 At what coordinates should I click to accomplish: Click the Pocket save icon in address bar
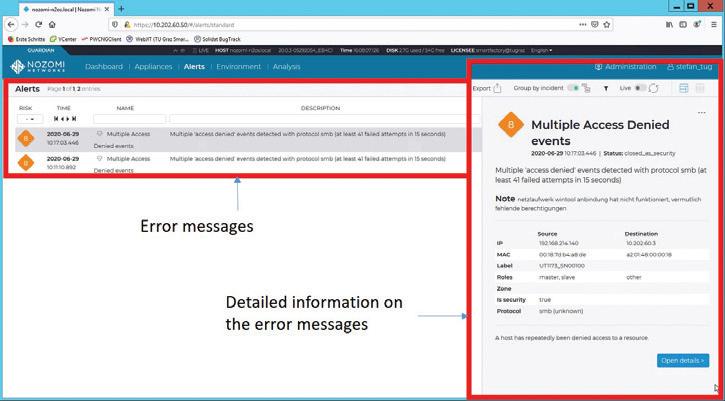[x=595, y=25]
